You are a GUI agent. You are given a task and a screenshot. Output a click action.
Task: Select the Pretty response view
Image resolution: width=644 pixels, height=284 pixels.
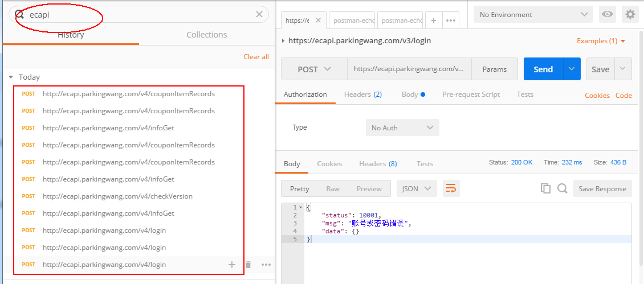(x=299, y=189)
